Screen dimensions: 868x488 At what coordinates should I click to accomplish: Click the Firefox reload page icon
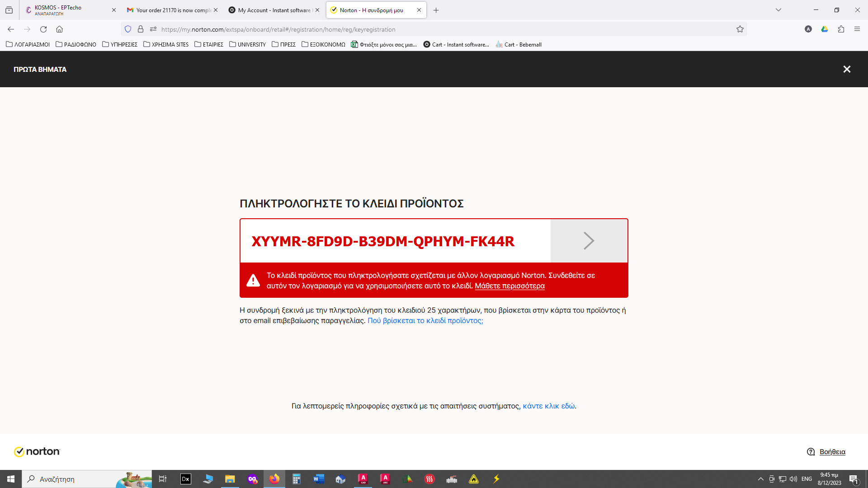(x=43, y=29)
